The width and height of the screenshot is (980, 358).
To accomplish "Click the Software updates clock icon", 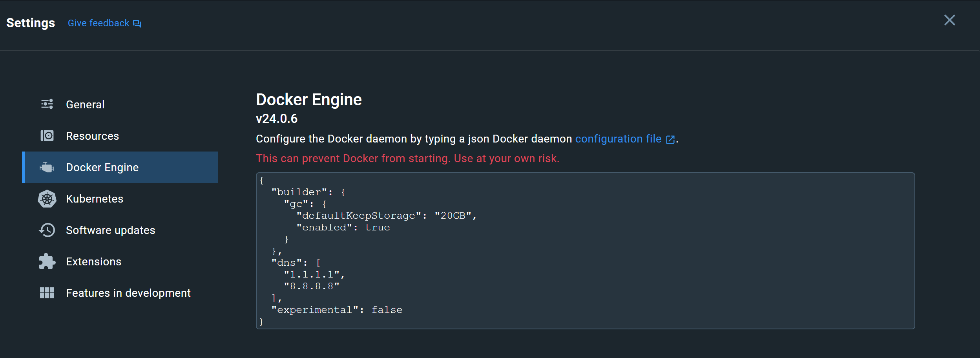I will pyautogui.click(x=47, y=230).
